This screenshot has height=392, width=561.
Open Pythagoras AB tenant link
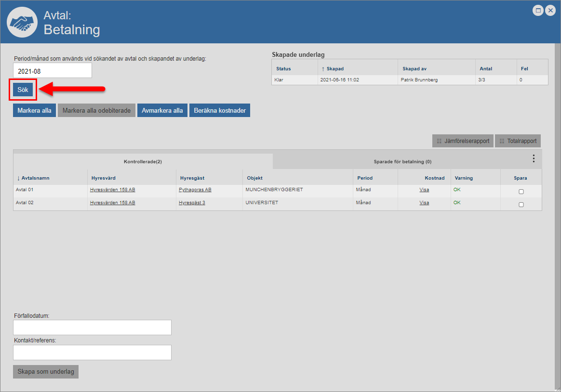195,190
